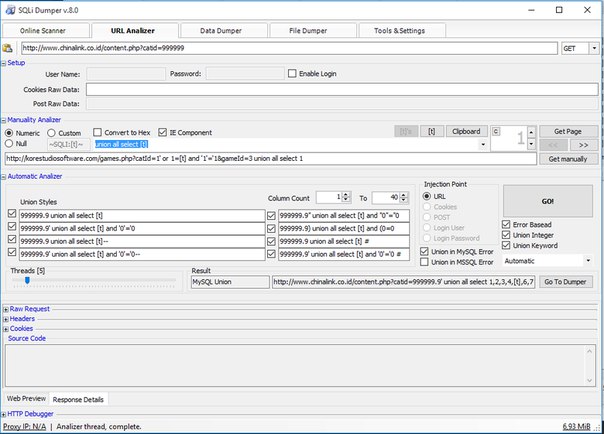Click the ~SQLI:[t]~ custom field
Screen dimensions: 604x434
point(69,144)
